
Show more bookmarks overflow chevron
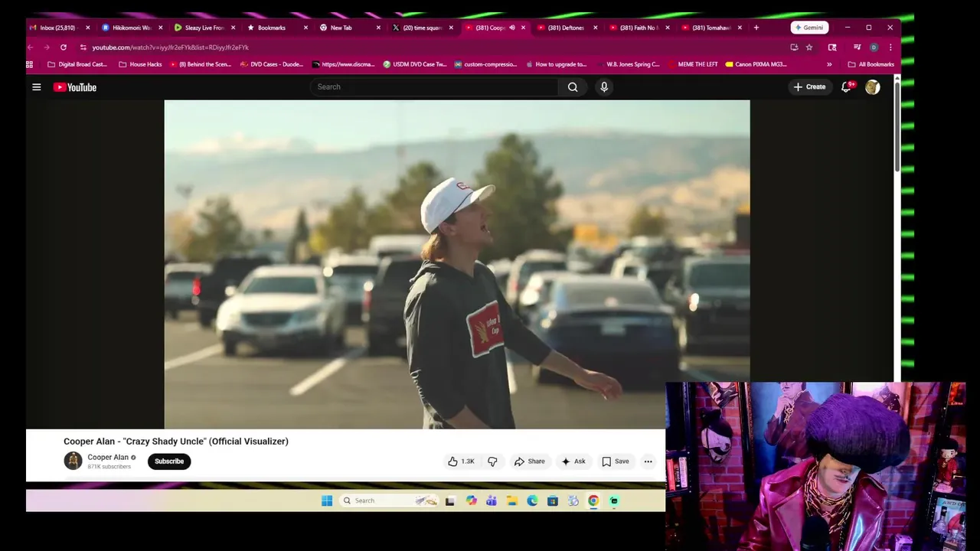point(829,64)
